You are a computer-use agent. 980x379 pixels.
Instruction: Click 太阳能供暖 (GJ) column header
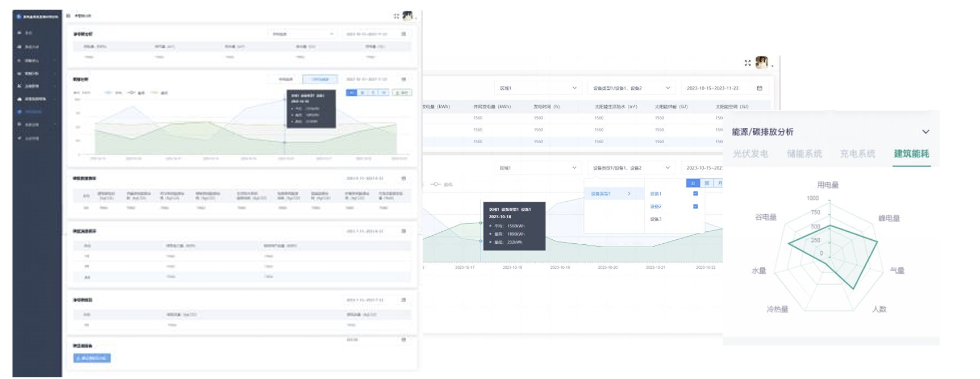pyautogui.click(x=671, y=106)
